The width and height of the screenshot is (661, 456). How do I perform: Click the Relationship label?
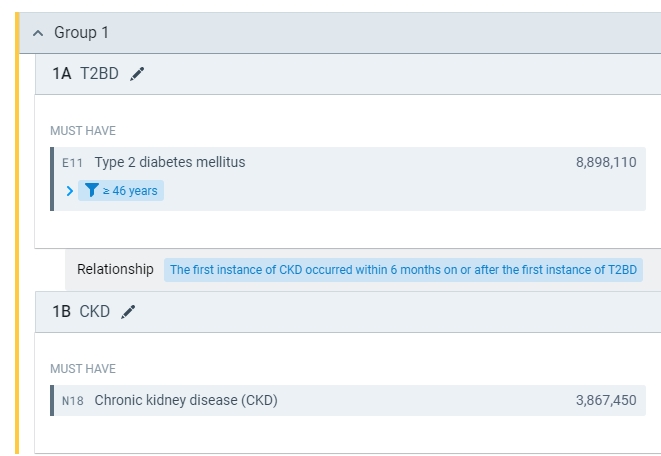pyautogui.click(x=115, y=269)
